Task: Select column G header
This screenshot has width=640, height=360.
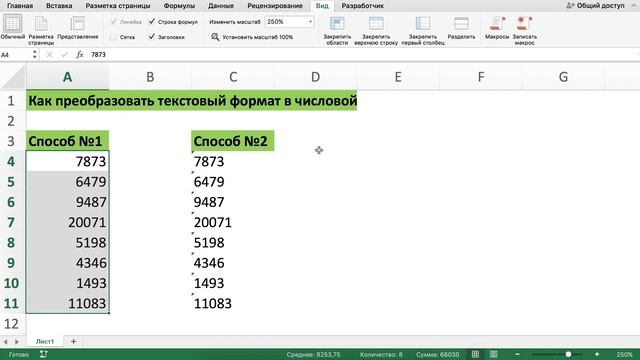Action: (563, 77)
